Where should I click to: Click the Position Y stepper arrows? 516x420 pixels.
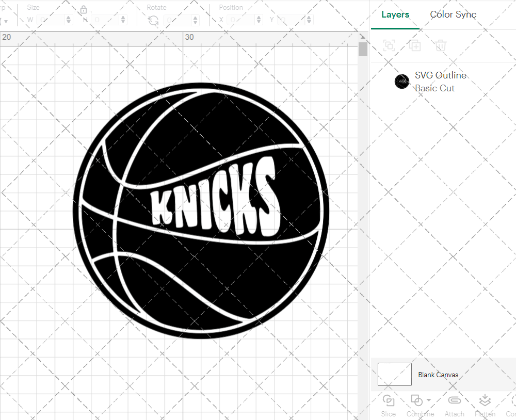pos(309,20)
